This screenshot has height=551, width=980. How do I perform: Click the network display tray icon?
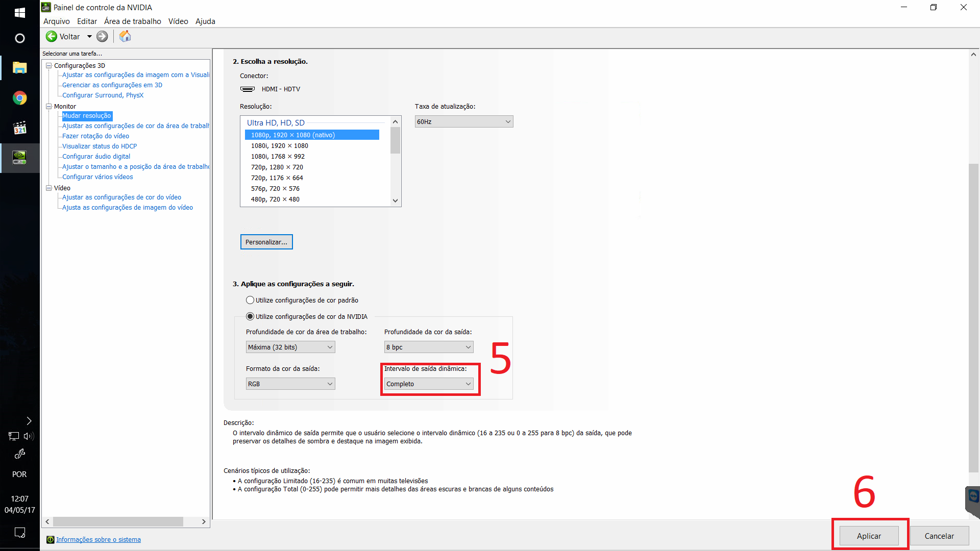point(14,436)
